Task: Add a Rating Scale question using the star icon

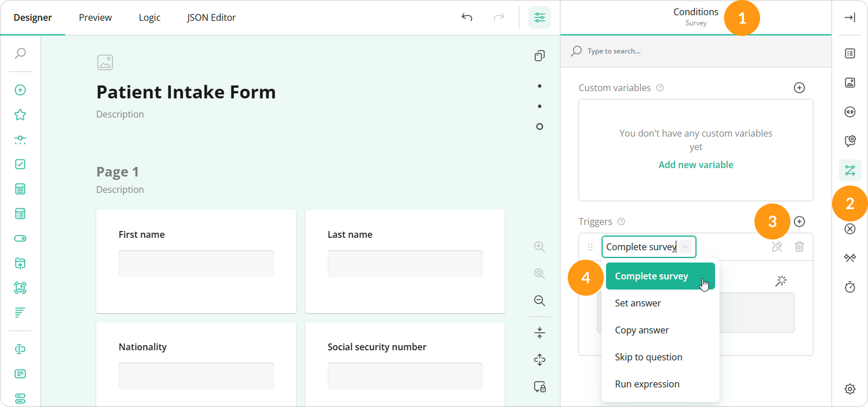Action: [x=20, y=114]
